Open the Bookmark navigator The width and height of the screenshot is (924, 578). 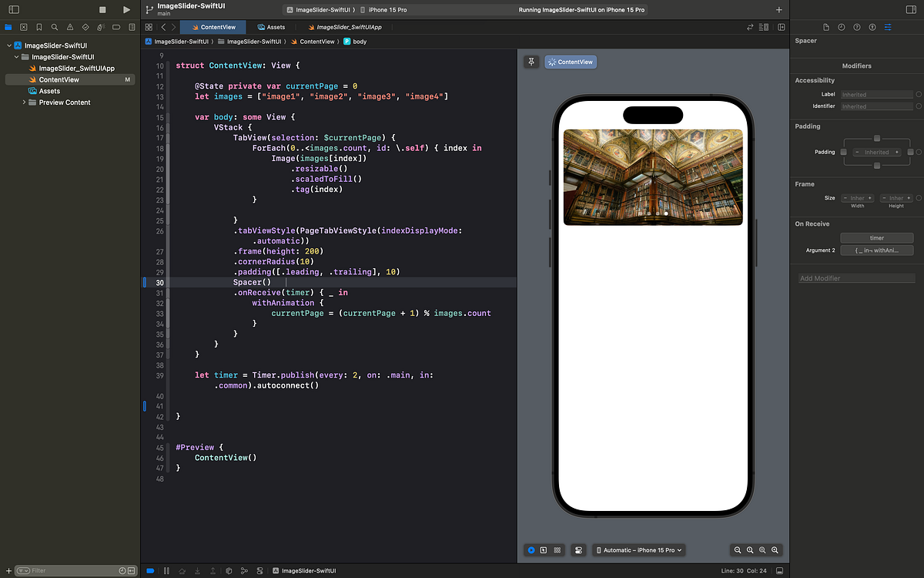coord(39,25)
